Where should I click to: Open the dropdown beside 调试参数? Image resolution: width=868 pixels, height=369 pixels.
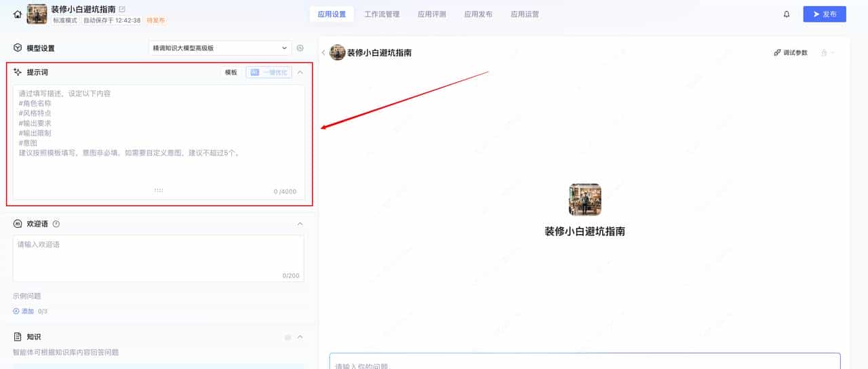(x=828, y=52)
